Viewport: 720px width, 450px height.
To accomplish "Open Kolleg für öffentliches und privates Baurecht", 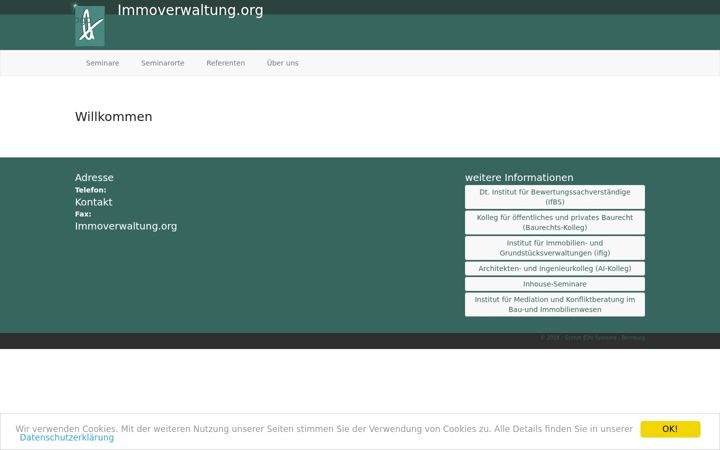I will click(x=555, y=223).
